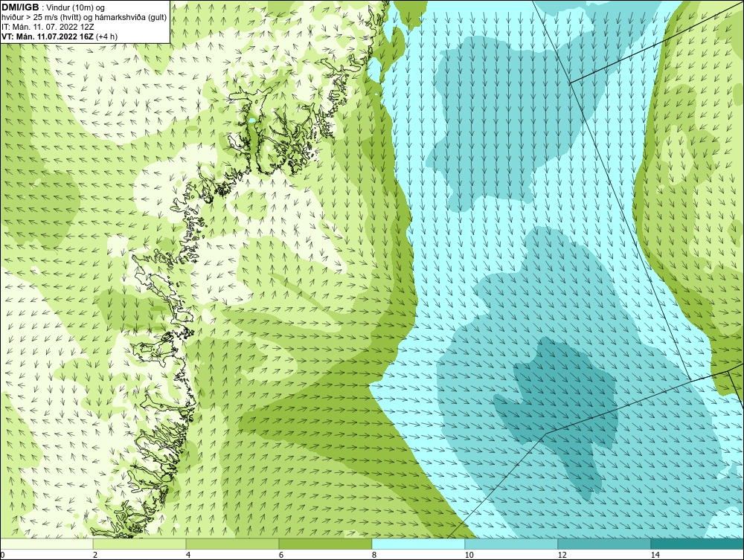Click the "VT: Mán. 11.07.2022 16Z" valid time
Viewport: 744px width, 560px height.
pyautogui.click(x=48, y=36)
